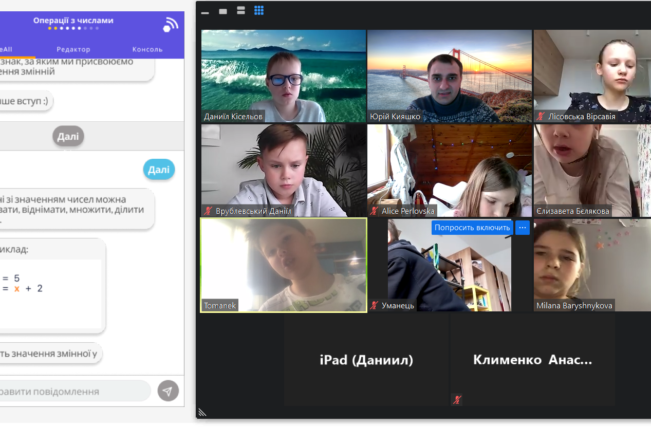Click the code example with x + 2
651x427 pixels.
(x=51, y=286)
